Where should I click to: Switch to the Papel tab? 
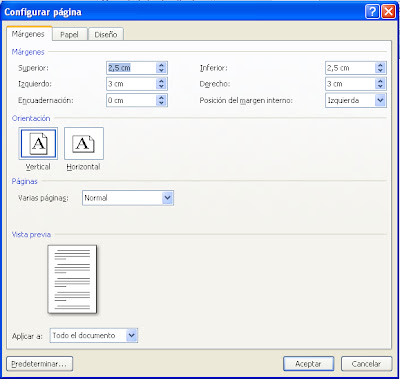(x=70, y=34)
